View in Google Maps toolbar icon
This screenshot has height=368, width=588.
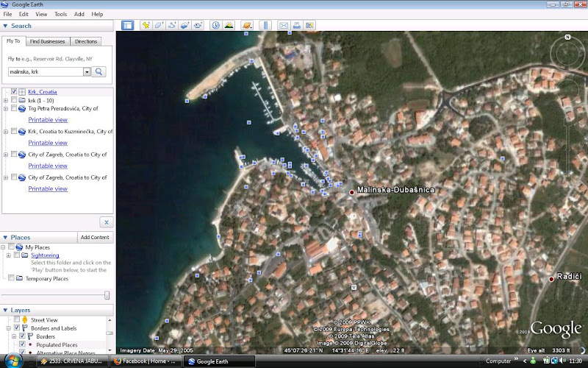click(309, 25)
